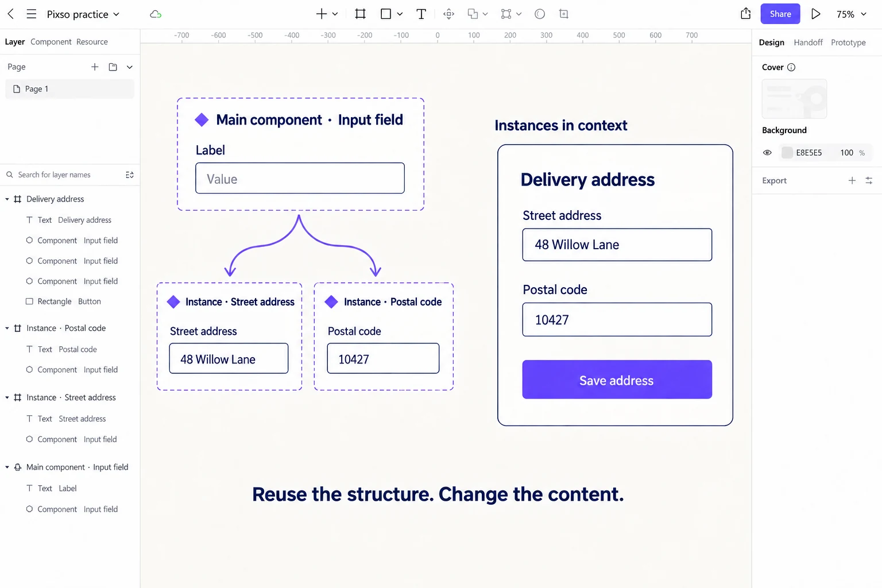Viewport: 882px width, 588px height.
Task: Open the Pixso practice file name dropdown
Action: pos(83,14)
